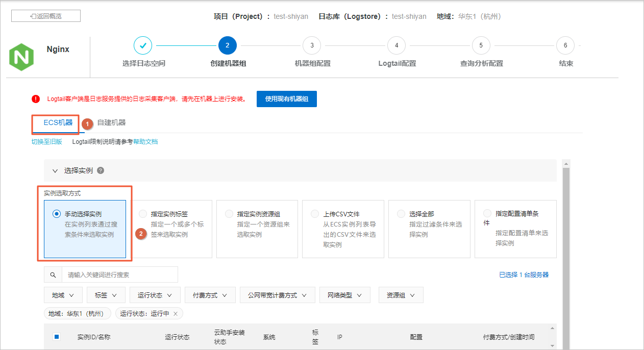The height and width of the screenshot is (350, 644).
Task: Click the 已选择 1 台服务器 link
Action: point(524,274)
